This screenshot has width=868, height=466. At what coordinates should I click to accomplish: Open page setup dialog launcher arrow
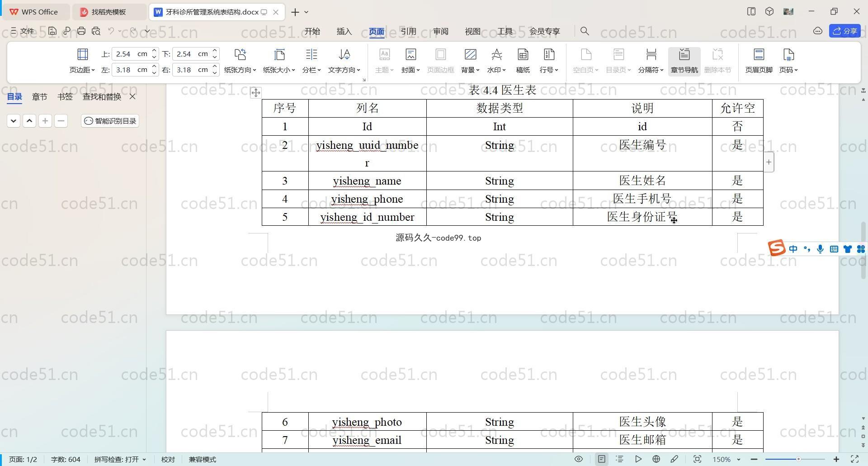pos(364,80)
